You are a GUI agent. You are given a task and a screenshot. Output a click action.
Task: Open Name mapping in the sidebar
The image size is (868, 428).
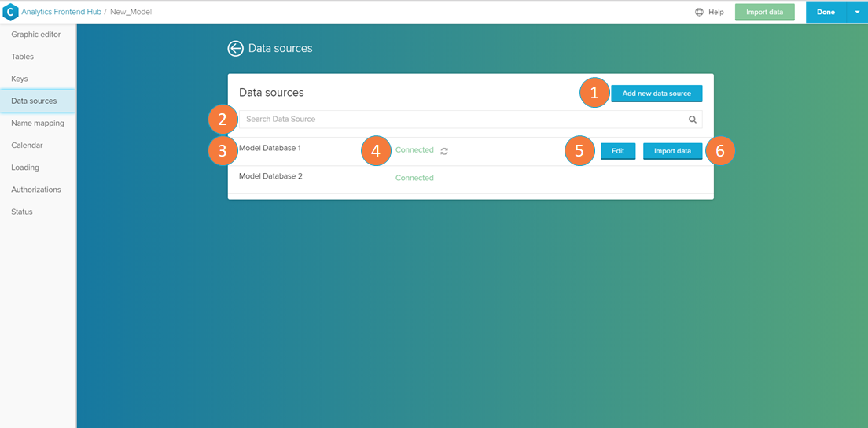click(38, 124)
